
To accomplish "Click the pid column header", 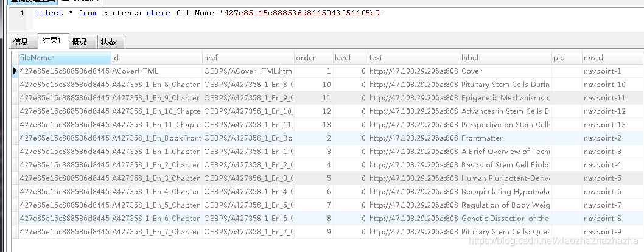I will tap(567, 58).
